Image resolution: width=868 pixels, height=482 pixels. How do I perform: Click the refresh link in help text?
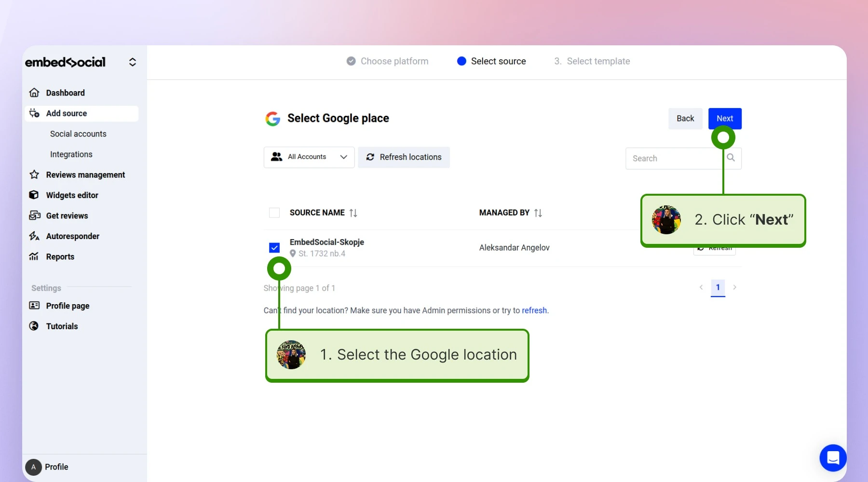[534, 310]
